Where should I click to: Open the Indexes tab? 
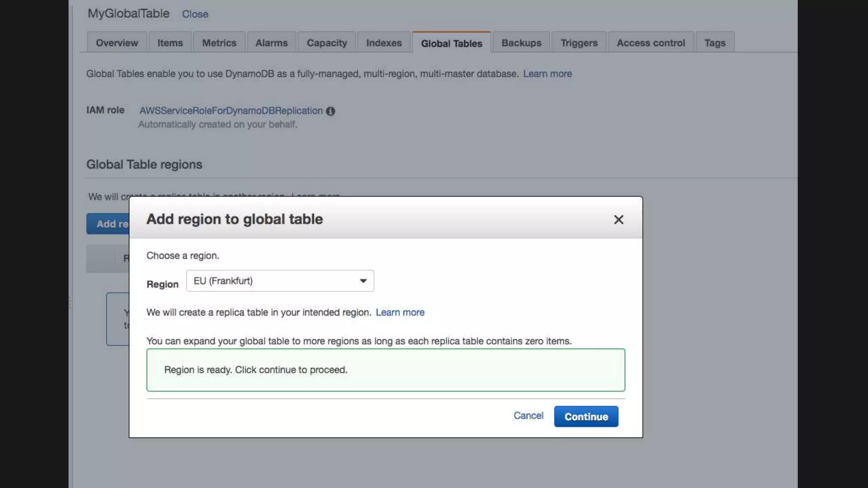(384, 43)
